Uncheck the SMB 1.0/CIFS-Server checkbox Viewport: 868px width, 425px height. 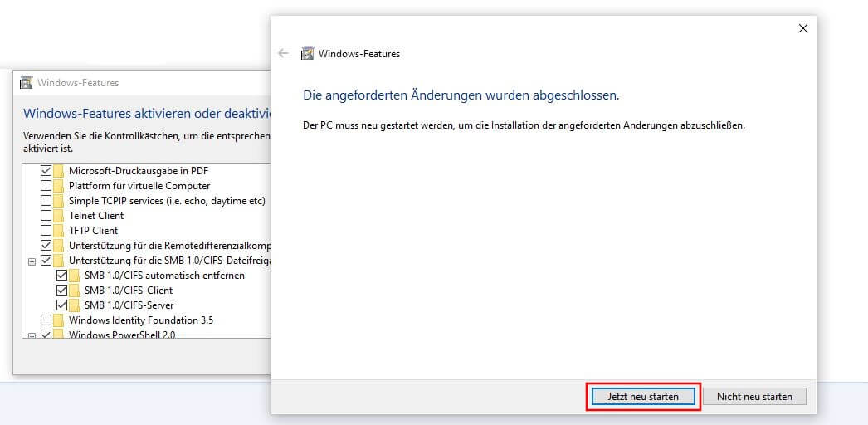tap(62, 305)
